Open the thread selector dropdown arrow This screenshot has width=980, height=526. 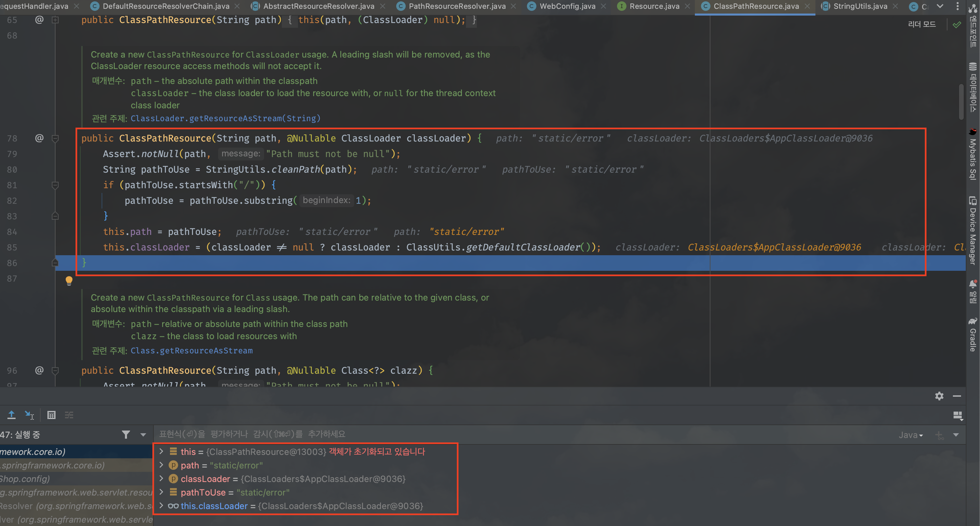pos(143,435)
